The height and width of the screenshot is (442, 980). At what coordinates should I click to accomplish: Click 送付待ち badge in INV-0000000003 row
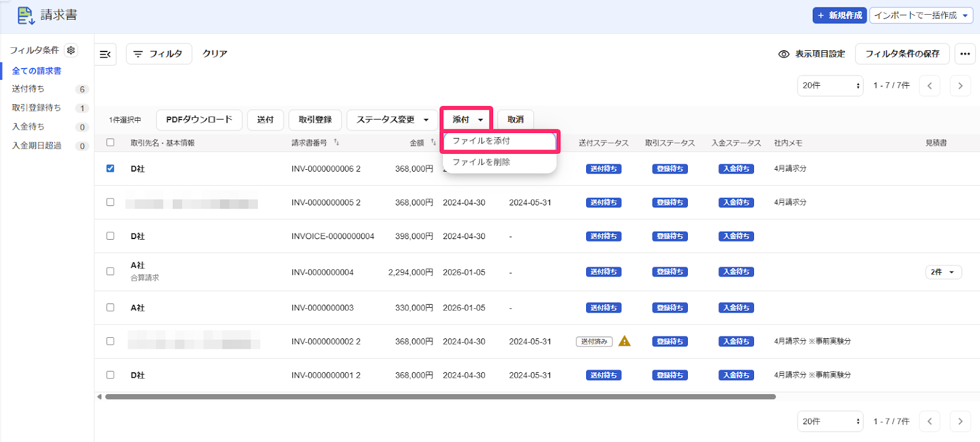pos(604,308)
